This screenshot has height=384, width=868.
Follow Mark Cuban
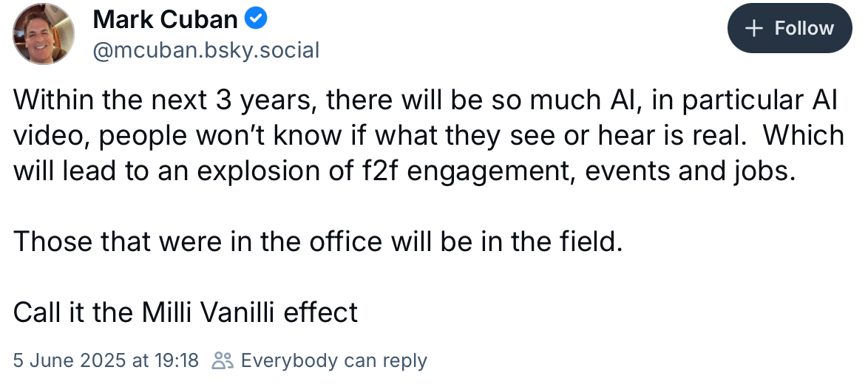pos(789,29)
